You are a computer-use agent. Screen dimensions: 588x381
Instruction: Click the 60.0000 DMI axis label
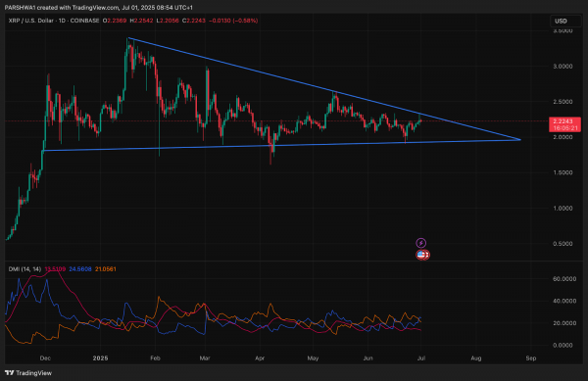(564, 279)
